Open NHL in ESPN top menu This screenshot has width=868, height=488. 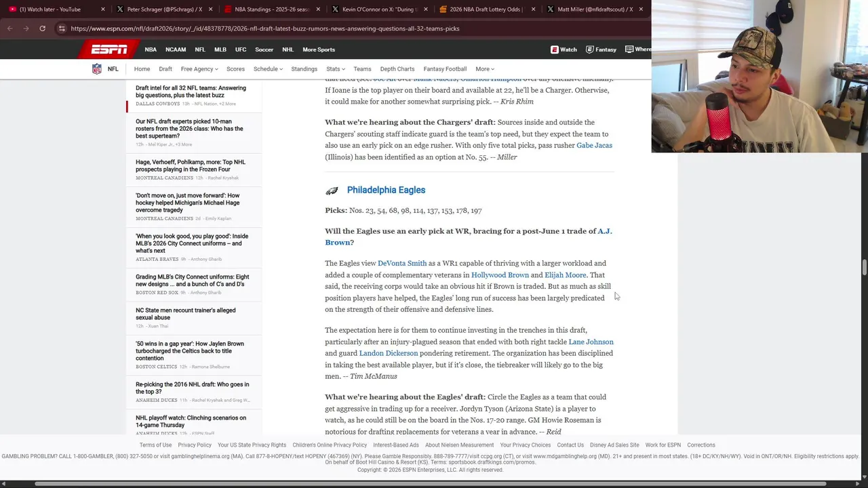(288, 49)
